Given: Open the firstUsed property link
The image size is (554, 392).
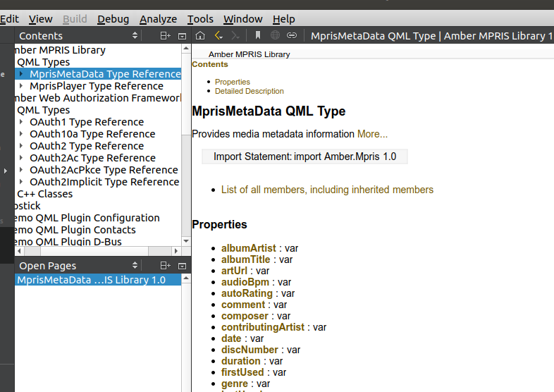Looking at the screenshot, I should (x=242, y=372).
